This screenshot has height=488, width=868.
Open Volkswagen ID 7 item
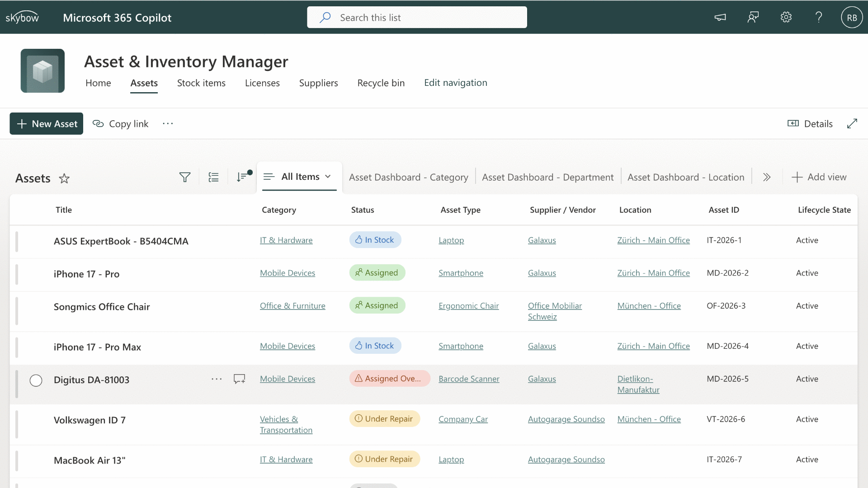click(x=90, y=420)
